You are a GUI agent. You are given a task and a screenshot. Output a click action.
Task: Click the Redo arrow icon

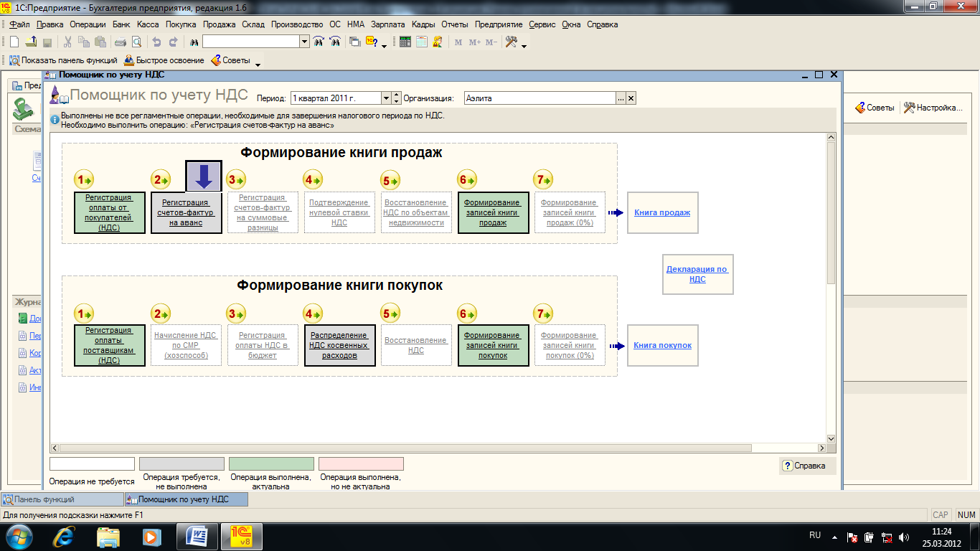tap(173, 42)
